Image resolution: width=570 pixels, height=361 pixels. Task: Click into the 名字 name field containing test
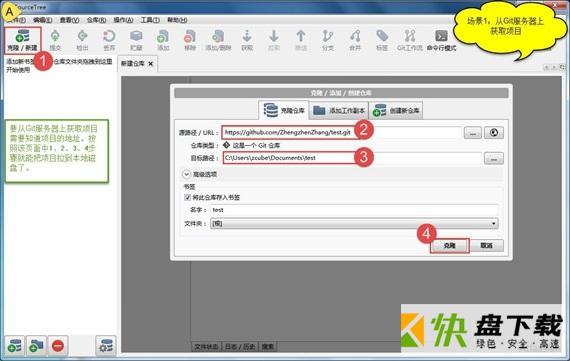point(354,210)
